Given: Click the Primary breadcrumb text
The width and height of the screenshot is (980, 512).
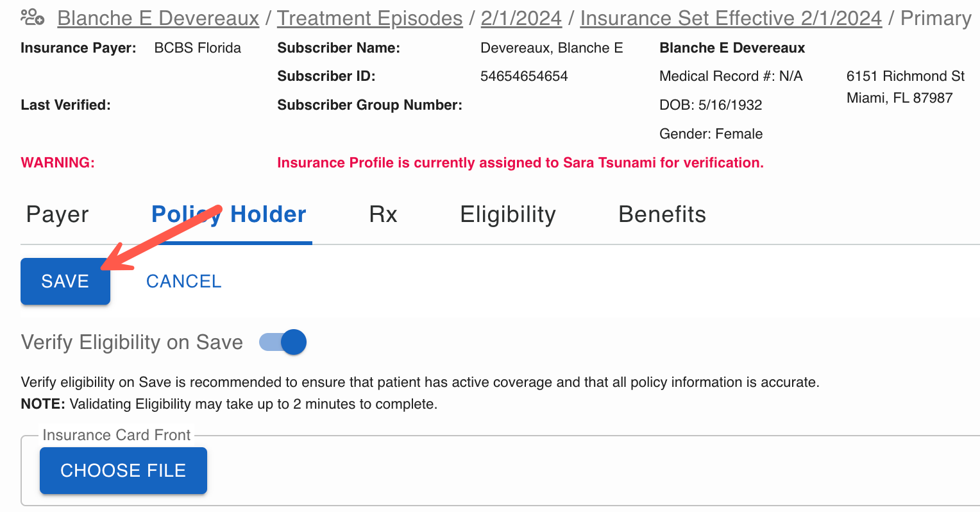Looking at the screenshot, I should click(936, 19).
